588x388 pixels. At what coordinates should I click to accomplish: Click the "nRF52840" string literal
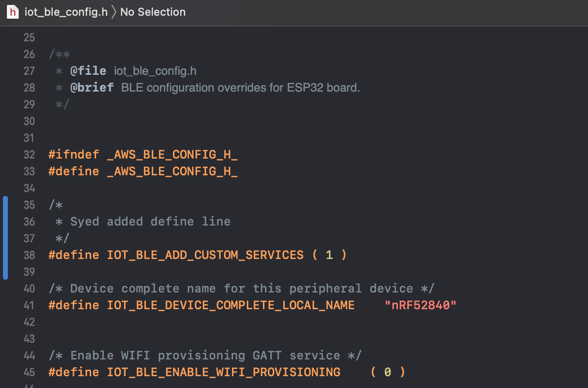(420, 305)
